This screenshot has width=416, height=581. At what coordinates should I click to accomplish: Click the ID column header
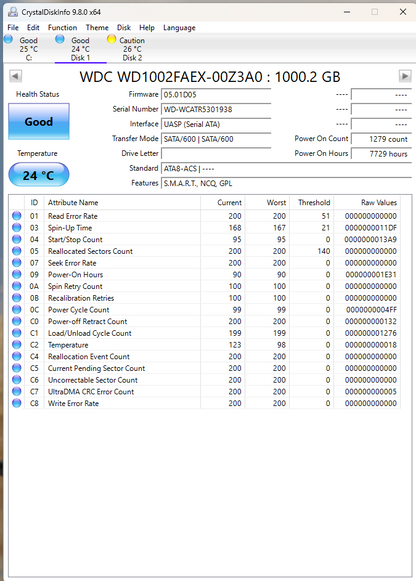(34, 203)
